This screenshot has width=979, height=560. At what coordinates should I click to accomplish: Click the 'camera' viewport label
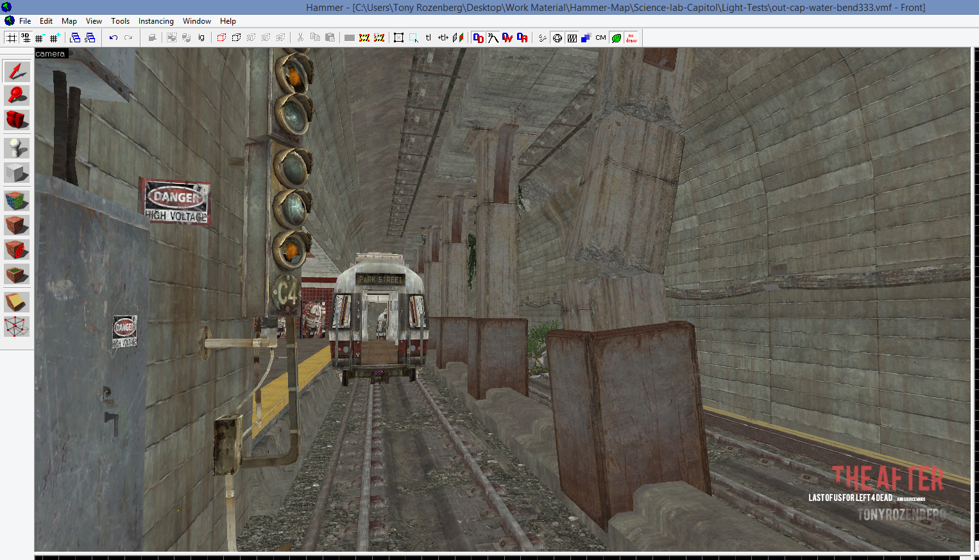coord(50,54)
